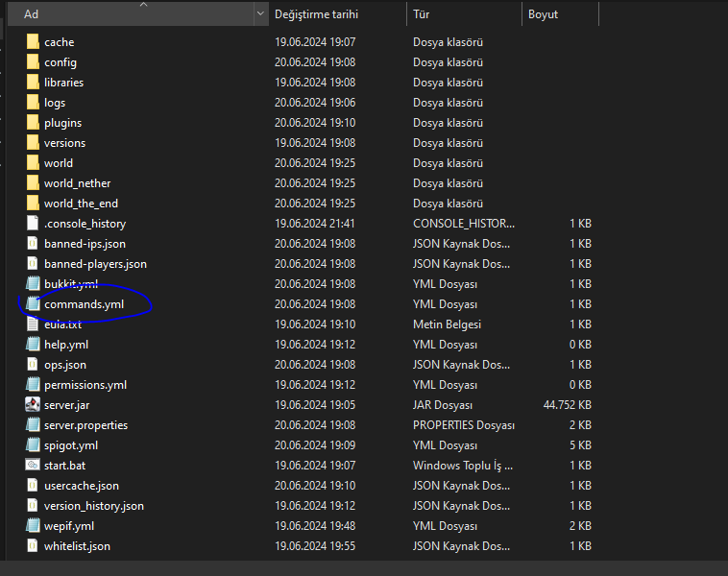Select the file name server.properties
The image size is (728, 576).
[85, 425]
